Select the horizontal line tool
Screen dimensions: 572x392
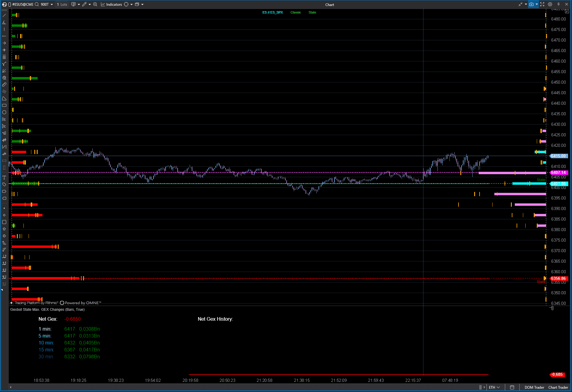click(x=4, y=36)
